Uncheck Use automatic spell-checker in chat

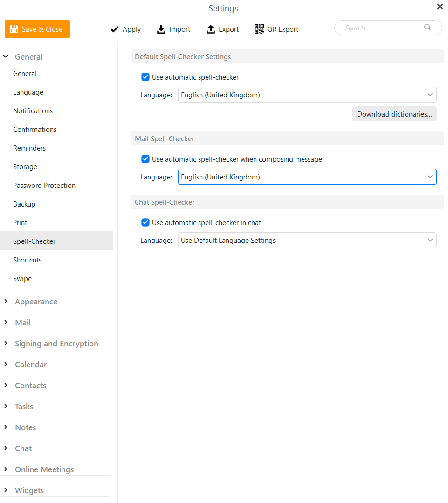tap(145, 223)
